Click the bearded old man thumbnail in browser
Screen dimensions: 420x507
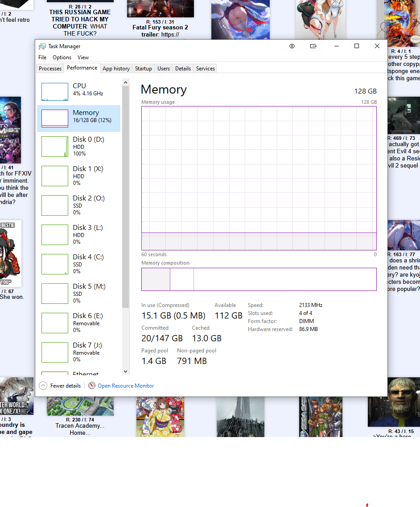394,402
